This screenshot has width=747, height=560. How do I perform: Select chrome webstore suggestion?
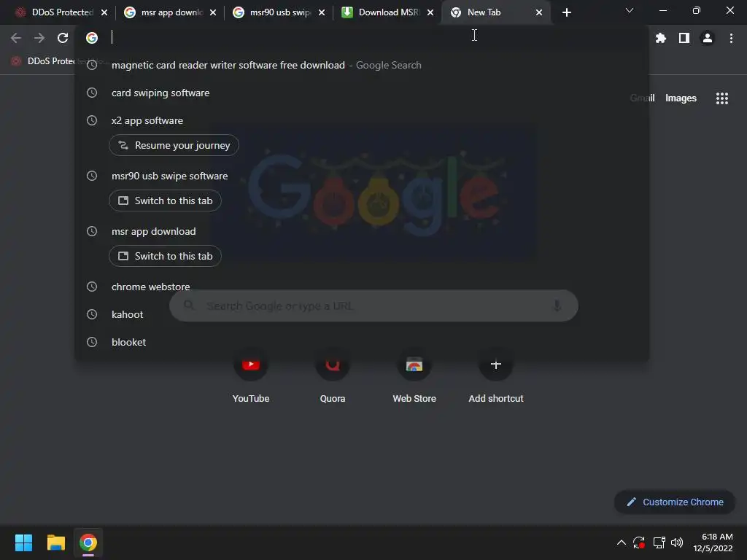pyautogui.click(x=362, y=287)
